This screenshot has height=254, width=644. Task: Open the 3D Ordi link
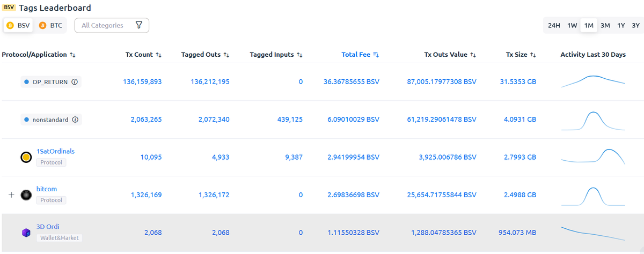[48, 227]
